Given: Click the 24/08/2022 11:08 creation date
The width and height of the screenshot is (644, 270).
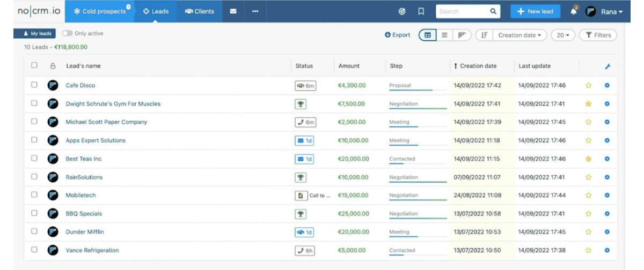Looking at the screenshot, I should pyautogui.click(x=478, y=196).
